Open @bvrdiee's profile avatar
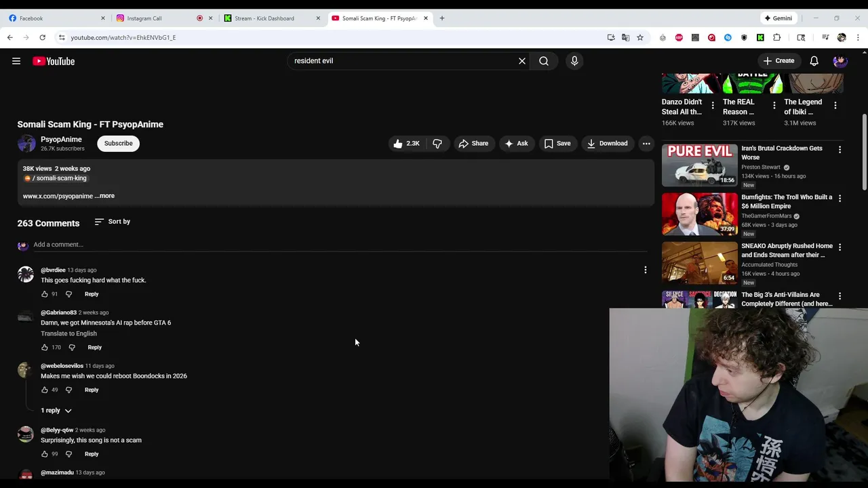 coord(26,274)
